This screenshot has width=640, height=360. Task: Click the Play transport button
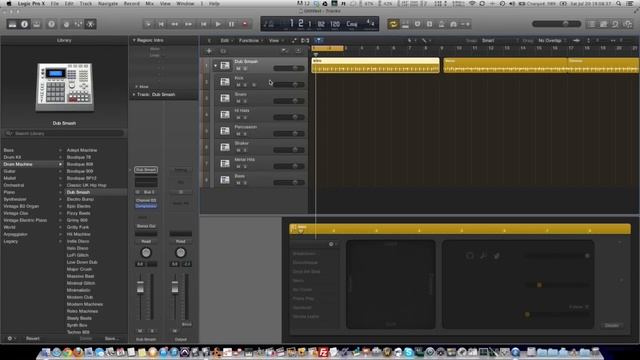(x=218, y=24)
